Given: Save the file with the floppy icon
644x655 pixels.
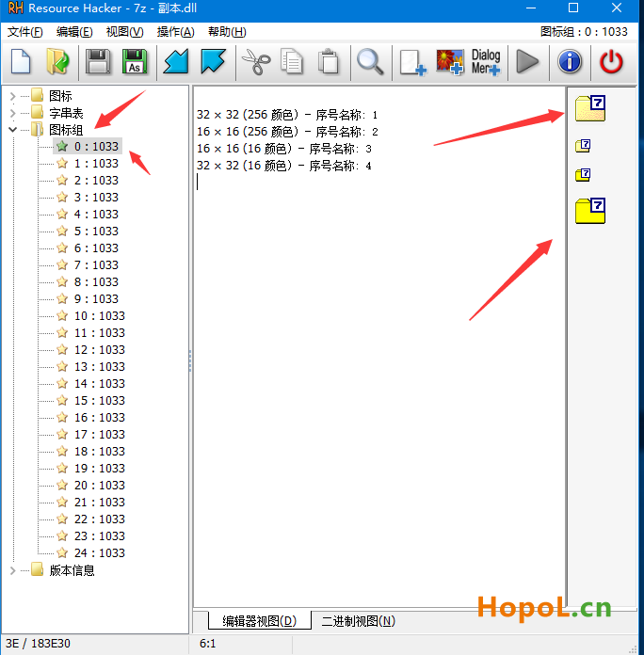Looking at the screenshot, I should click(98, 62).
